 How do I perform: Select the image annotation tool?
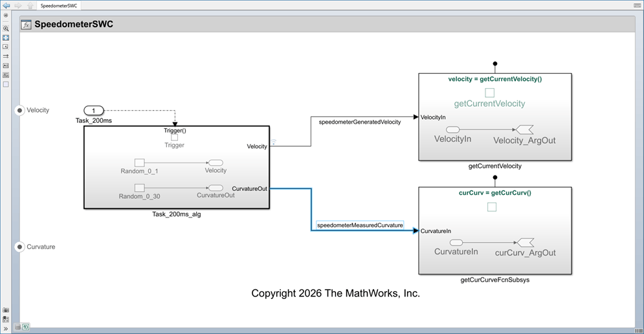pyautogui.click(x=6, y=75)
